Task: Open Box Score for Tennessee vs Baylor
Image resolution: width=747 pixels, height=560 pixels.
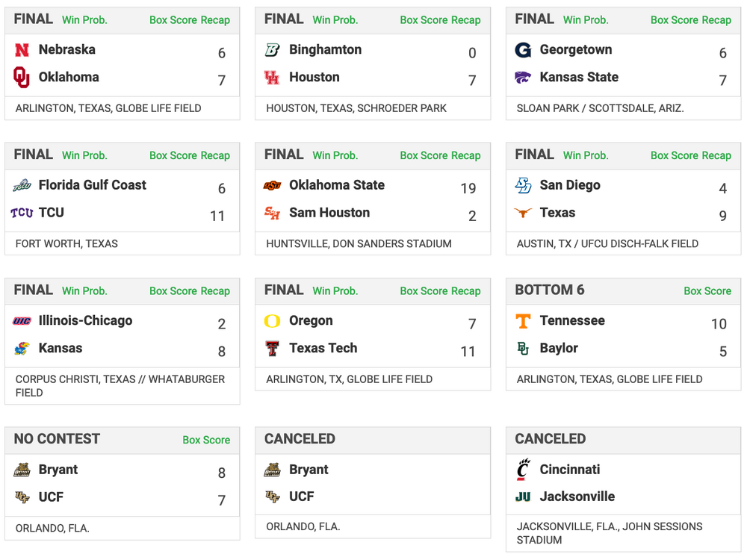Action: tap(707, 291)
